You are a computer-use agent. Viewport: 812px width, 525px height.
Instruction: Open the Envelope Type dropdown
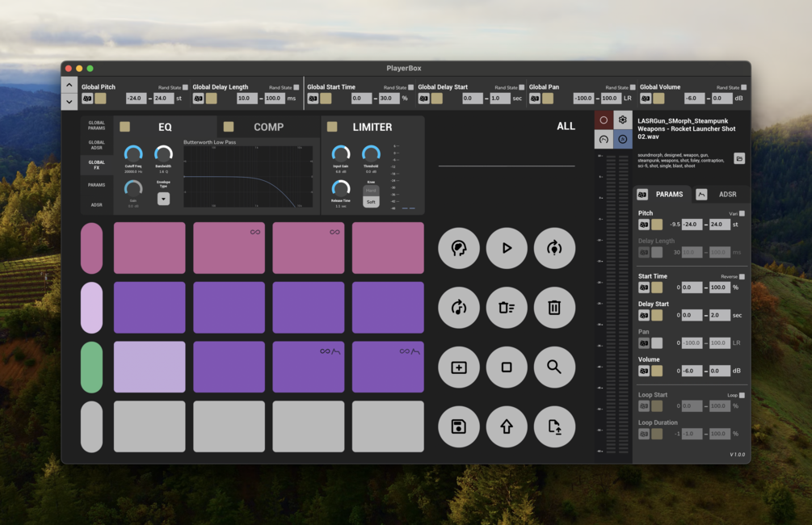164,199
